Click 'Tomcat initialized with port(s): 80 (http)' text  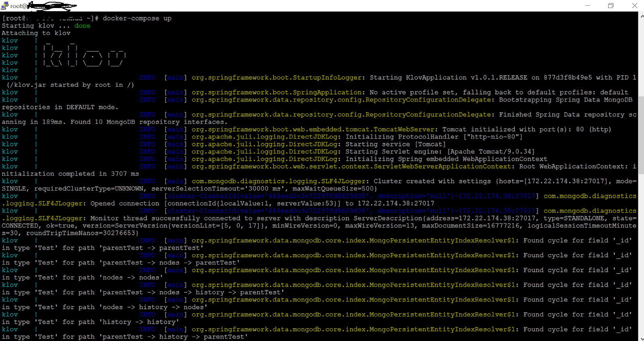tap(526, 129)
